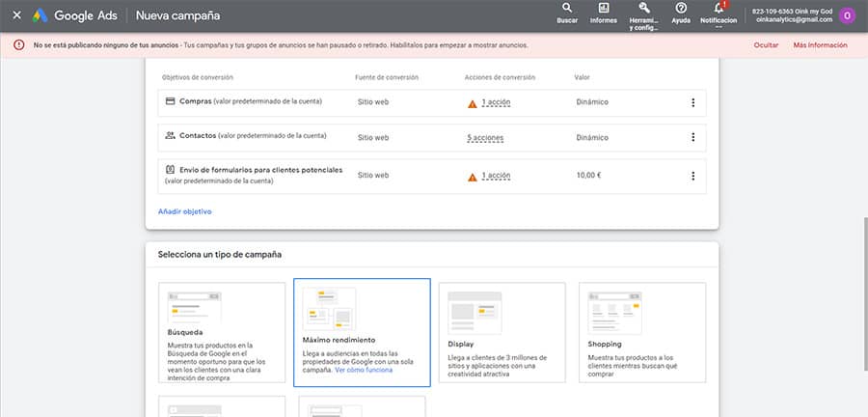Click the Valor column header
The width and height of the screenshot is (868, 417).
pyautogui.click(x=582, y=77)
